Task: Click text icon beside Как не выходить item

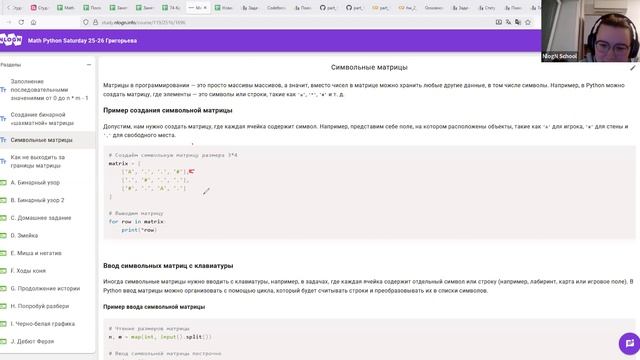Action: (3, 161)
